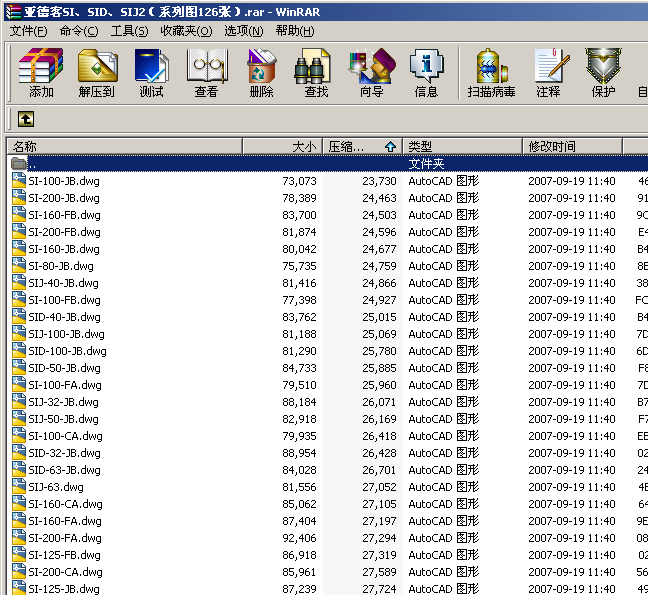The width and height of the screenshot is (648, 595).
Task: Click the file icon of SID-63-JB.dwg
Action: point(19,470)
